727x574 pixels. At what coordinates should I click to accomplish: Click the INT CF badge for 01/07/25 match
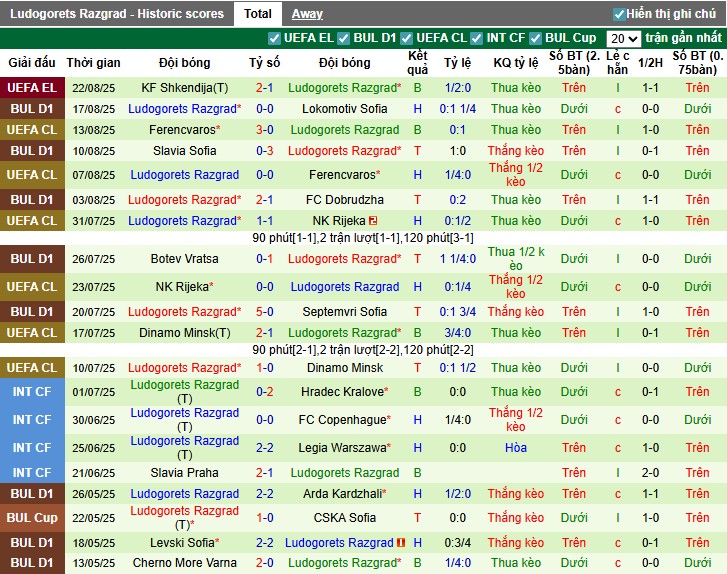[x=32, y=392]
